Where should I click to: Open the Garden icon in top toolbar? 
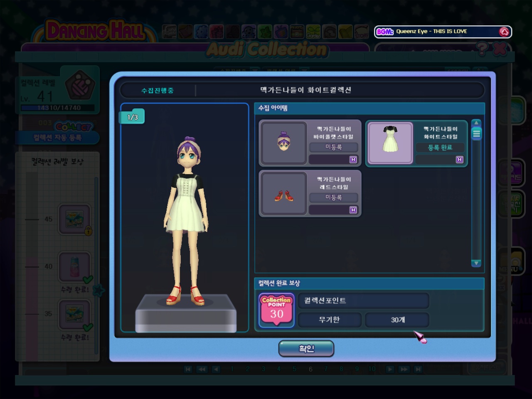point(313,32)
